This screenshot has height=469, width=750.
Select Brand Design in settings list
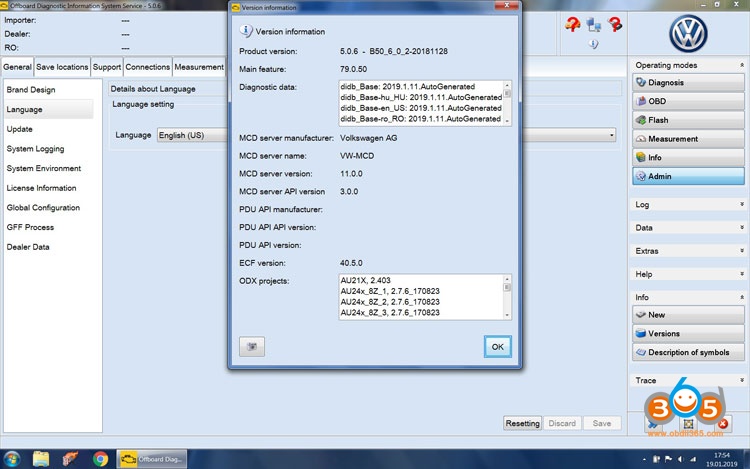point(49,90)
